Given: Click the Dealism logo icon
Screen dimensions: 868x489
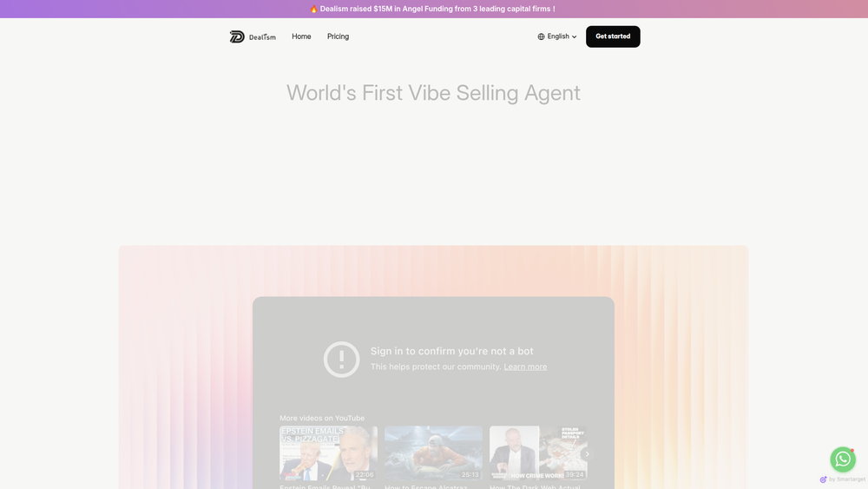Looking at the screenshot, I should [237, 36].
